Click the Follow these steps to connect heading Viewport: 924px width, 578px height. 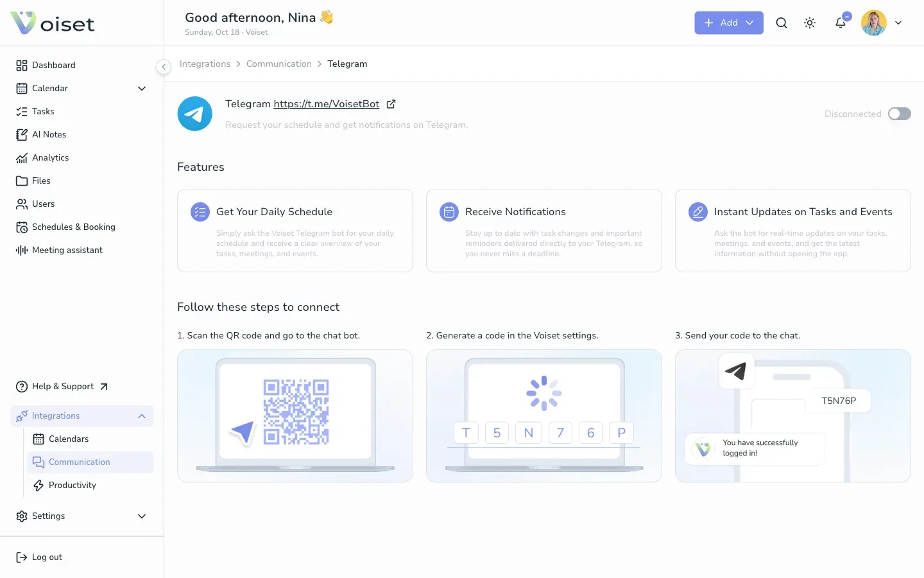click(x=259, y=307)
